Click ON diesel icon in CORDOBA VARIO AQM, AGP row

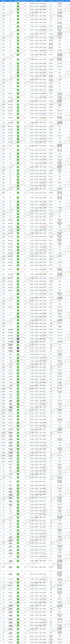(x=18, y=351)
